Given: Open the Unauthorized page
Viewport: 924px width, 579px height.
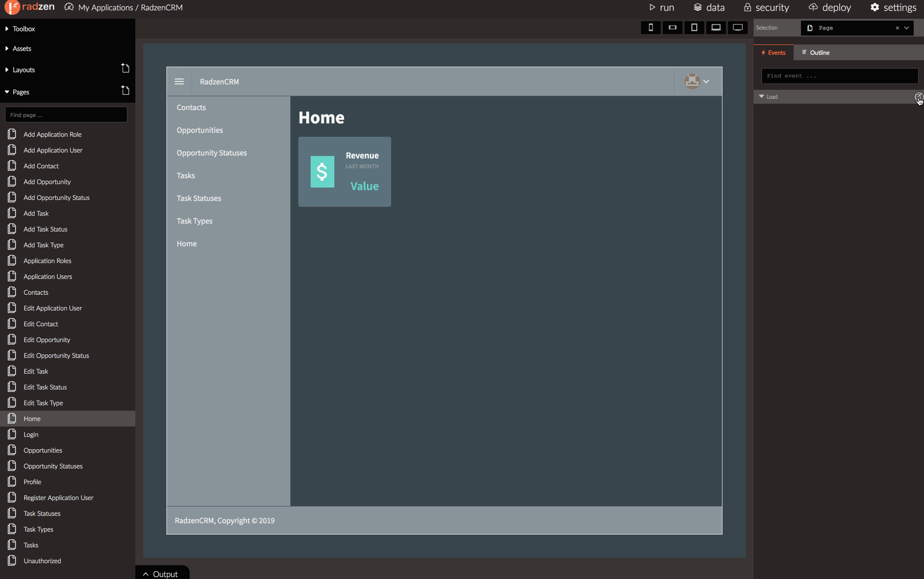Looking at the screenshot, I should click(x=42, y=561).
